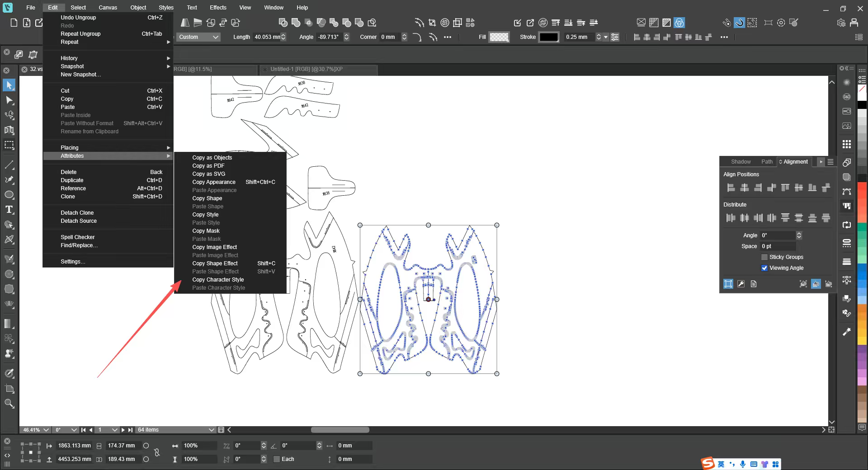Select the Shape editing arrow tool
Screen dimensions: 868x470
coord(9,100)
